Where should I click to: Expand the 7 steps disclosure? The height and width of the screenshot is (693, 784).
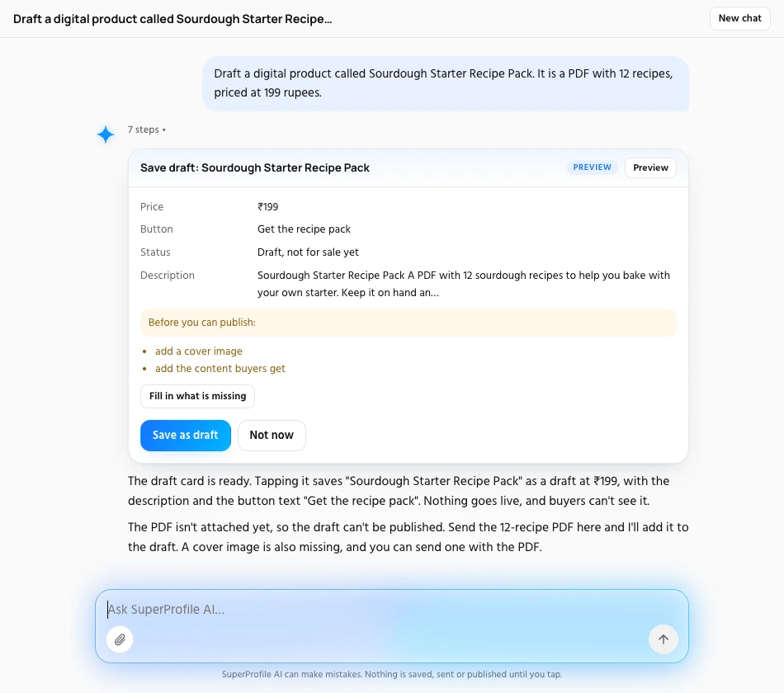[147, 130]
